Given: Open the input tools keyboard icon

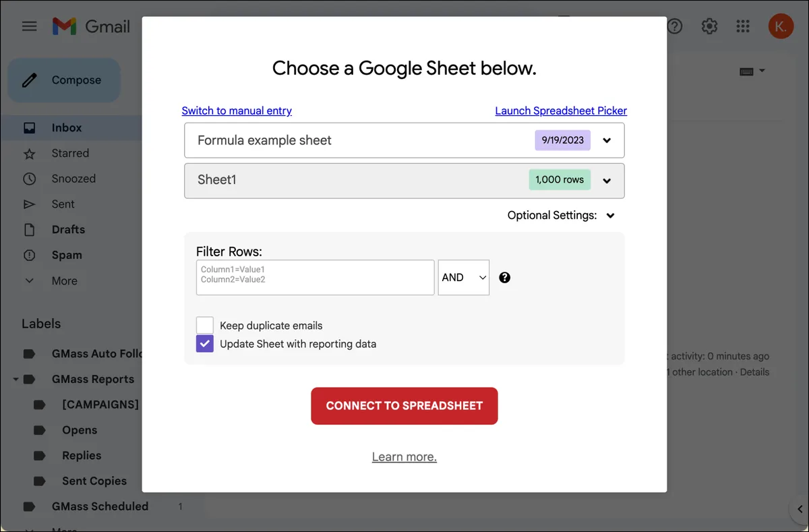Looking at the screenshot, I should (746, 71).
